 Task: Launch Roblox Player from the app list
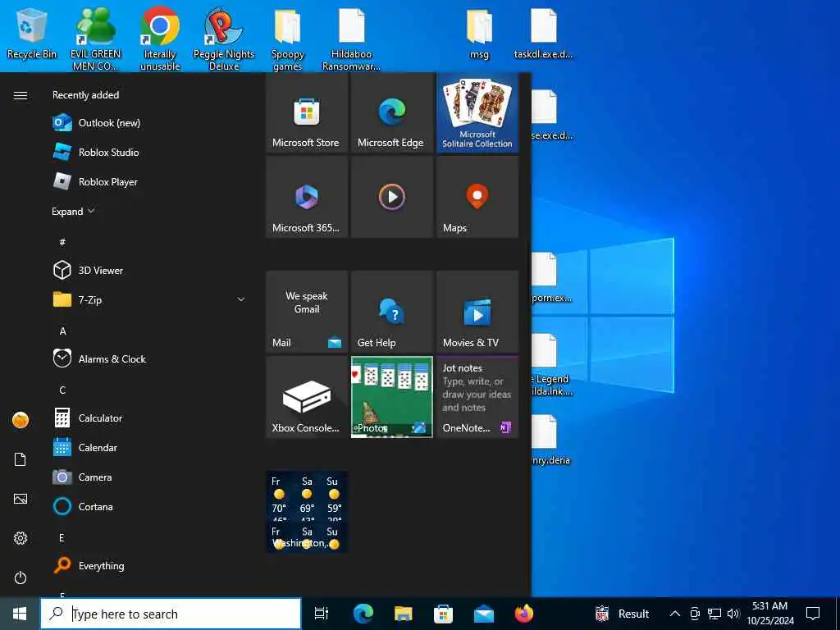point(150,182)
